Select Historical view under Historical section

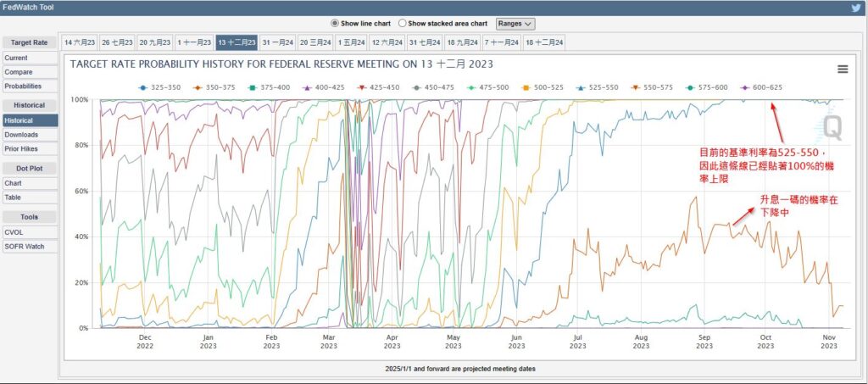(30, 120)
